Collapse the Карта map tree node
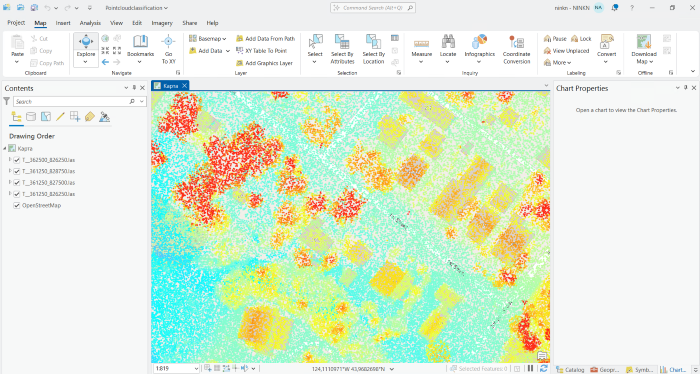Image resolution: width=700 pixels, height=374 pixels. [x=4, y=148]
